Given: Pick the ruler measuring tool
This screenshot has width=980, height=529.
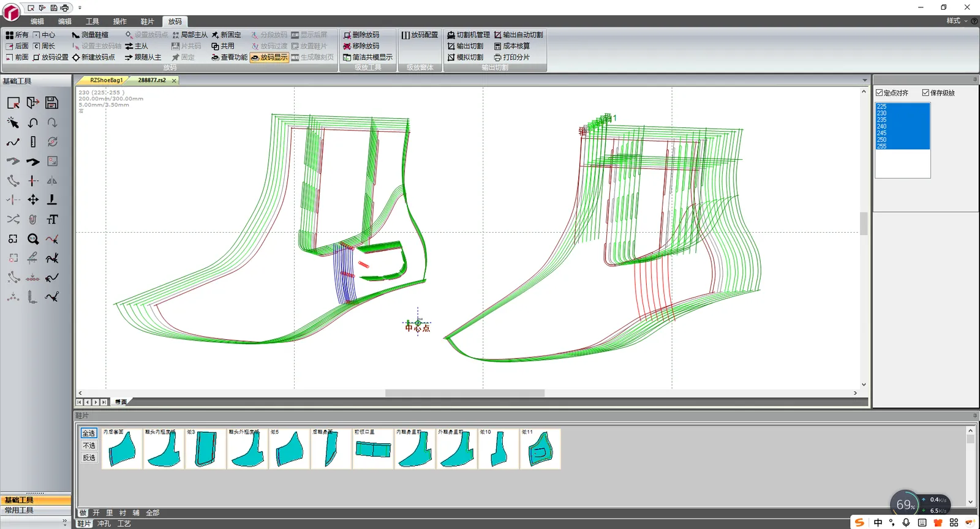Looking at the screenshot, I should tap(33, 142).
